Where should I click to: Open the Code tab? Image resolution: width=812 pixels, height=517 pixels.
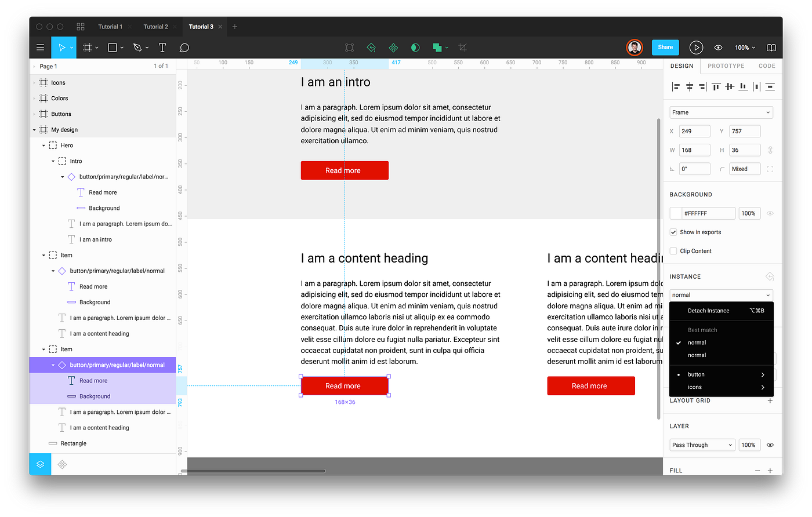tap(767, 66)
